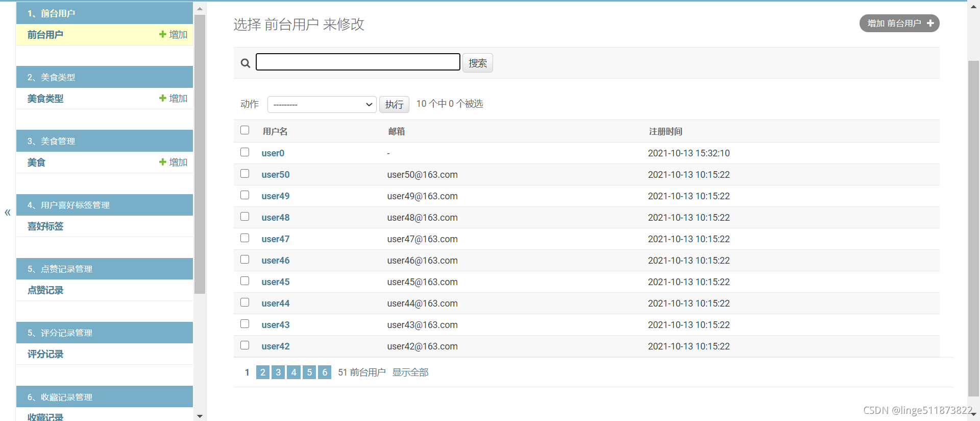Open user47 record link
This screenshot has width=980, height=421.
coord(276,239)
